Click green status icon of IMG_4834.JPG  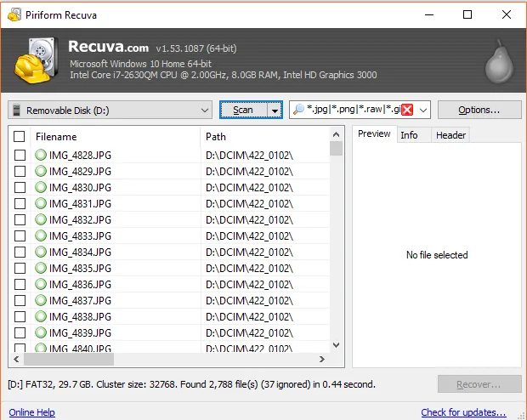point(41,252)
